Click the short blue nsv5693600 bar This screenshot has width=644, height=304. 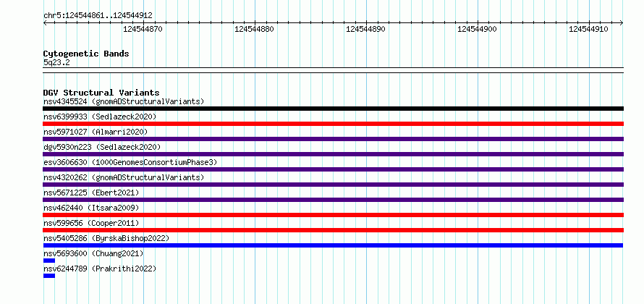point(49,261)
